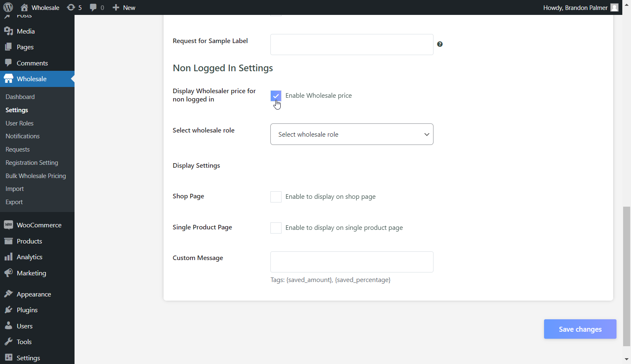Click the Products sidebar icon

pyautogui.click(x=9, y=241)
